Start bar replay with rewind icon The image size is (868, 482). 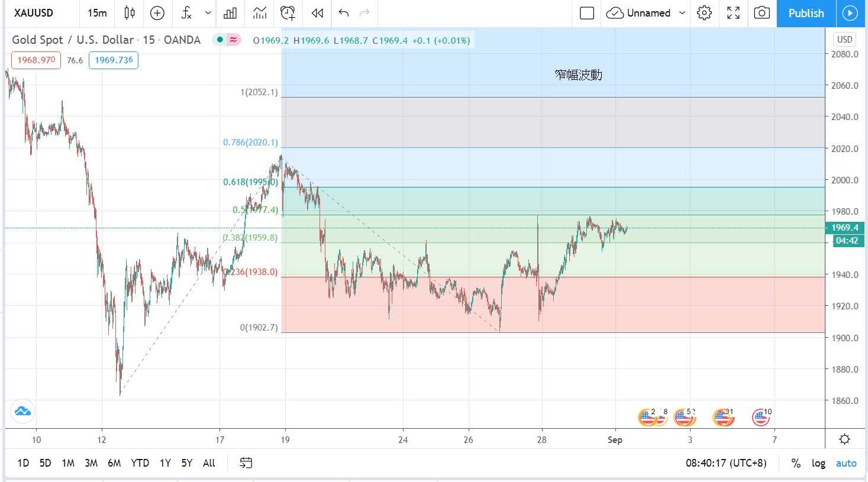(317, 13)
